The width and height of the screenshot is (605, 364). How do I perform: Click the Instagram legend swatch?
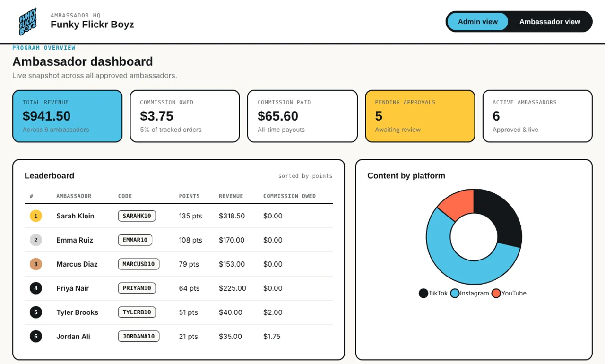coord(455,293)
